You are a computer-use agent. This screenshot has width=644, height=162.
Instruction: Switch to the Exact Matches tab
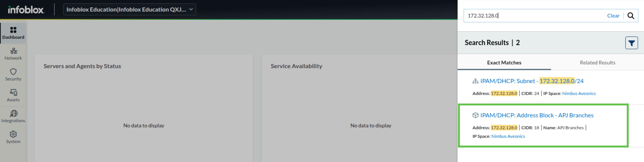pyautogui.click(x=504, y=63)
